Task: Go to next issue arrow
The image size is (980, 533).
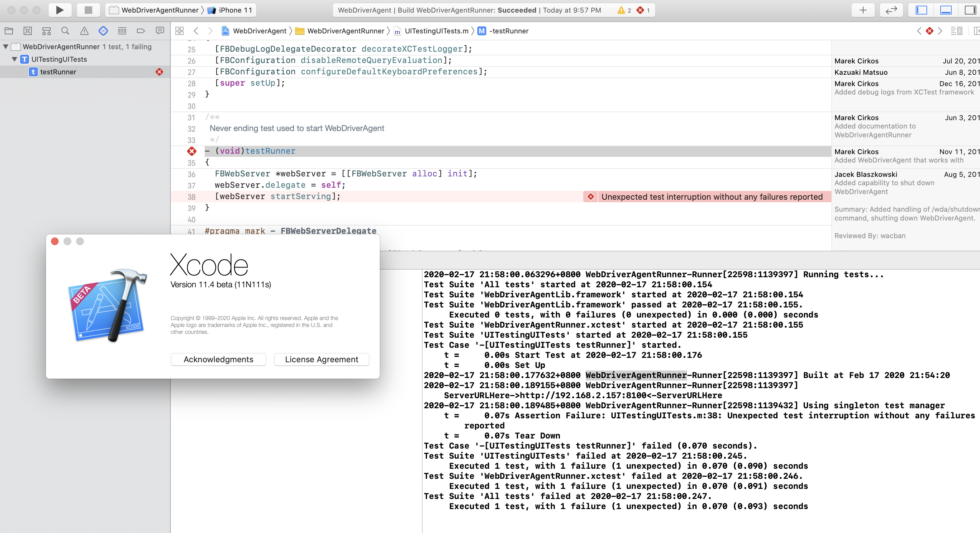Action: [940, 31]
